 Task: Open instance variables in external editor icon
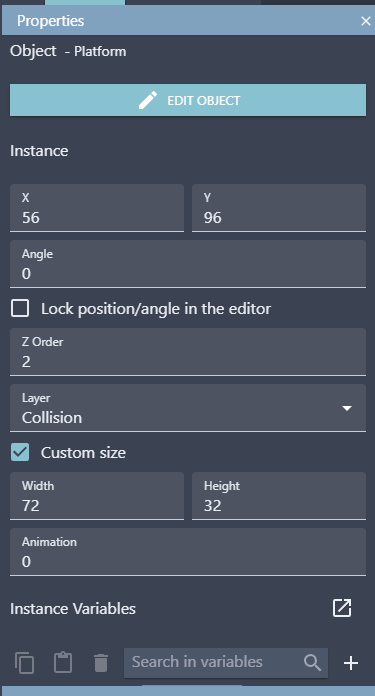pyautogui.click(x=342, y=608)
